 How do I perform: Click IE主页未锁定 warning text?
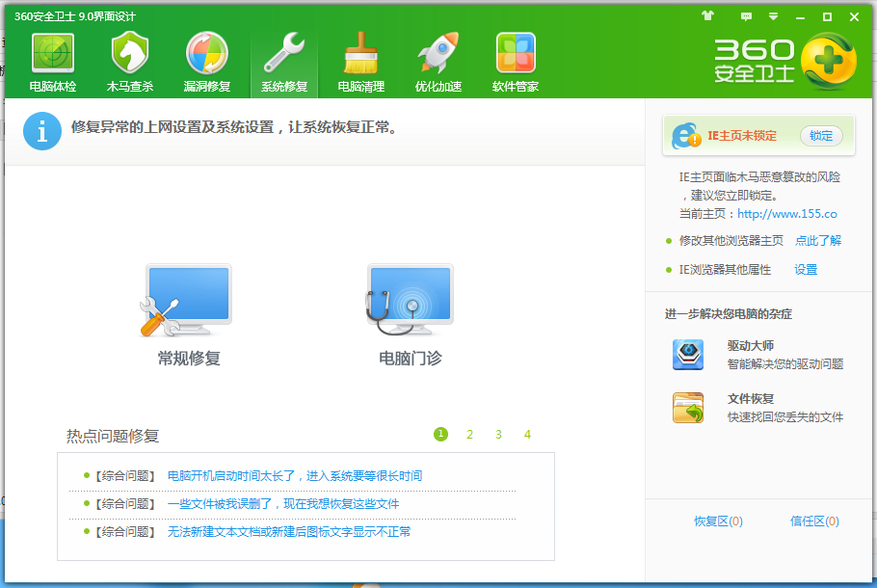click(742, 136)
